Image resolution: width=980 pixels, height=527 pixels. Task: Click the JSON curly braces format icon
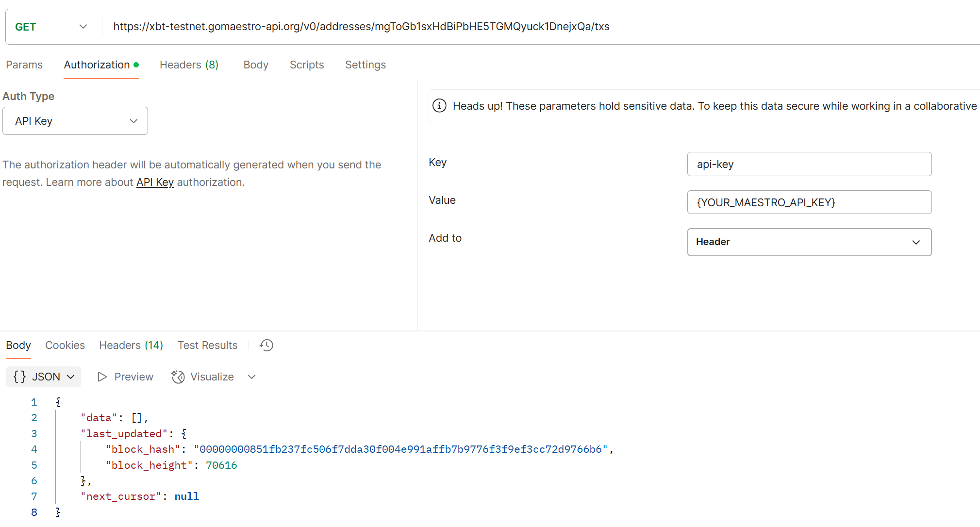tap(19, 377)
